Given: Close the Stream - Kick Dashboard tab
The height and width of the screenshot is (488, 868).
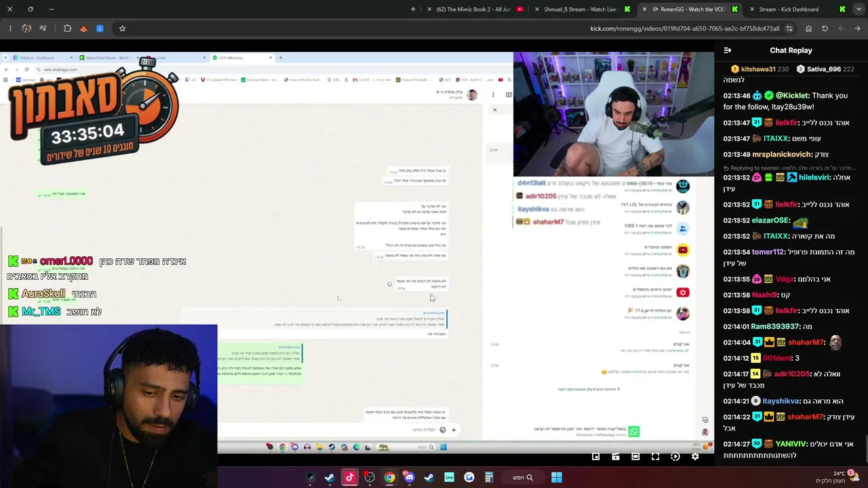Looking at the screenshot, I should (x=753, y=9).
